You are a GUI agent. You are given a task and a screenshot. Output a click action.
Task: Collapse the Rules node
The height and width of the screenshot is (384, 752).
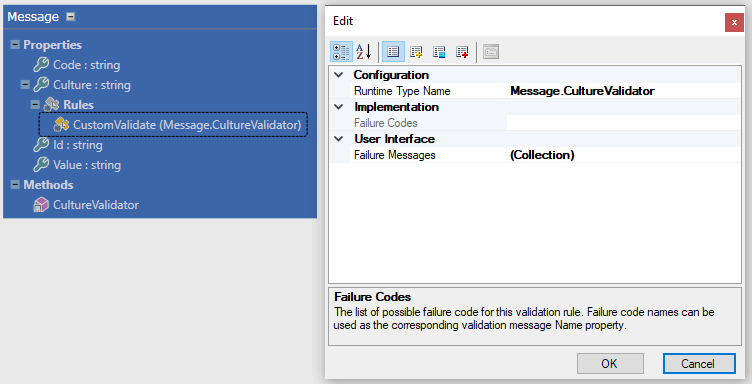(35, 105)
